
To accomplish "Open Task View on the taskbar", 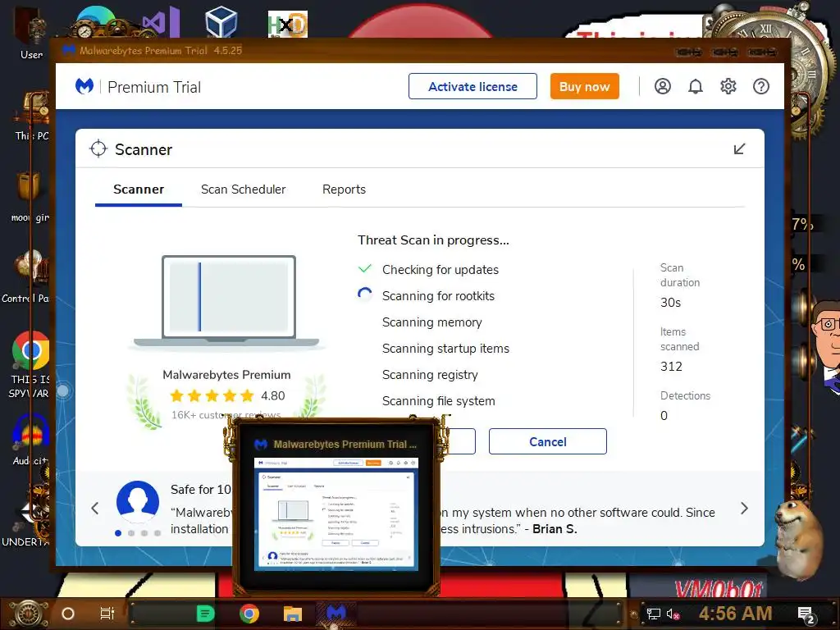I will pos(107,614).
